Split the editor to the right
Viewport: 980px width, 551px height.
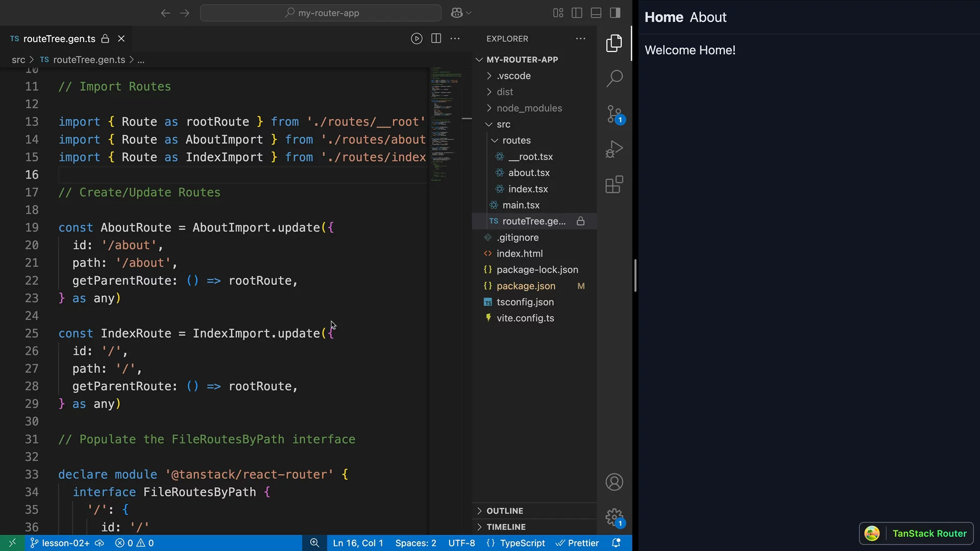(x=436, y=39)
